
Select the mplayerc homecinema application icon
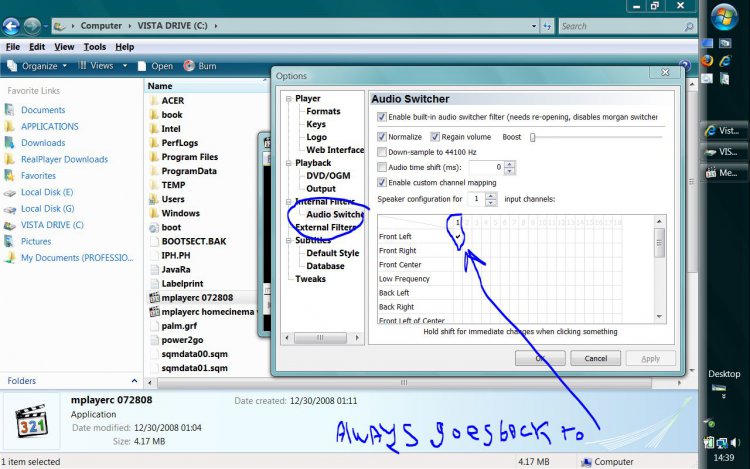(x=154, y=312)
